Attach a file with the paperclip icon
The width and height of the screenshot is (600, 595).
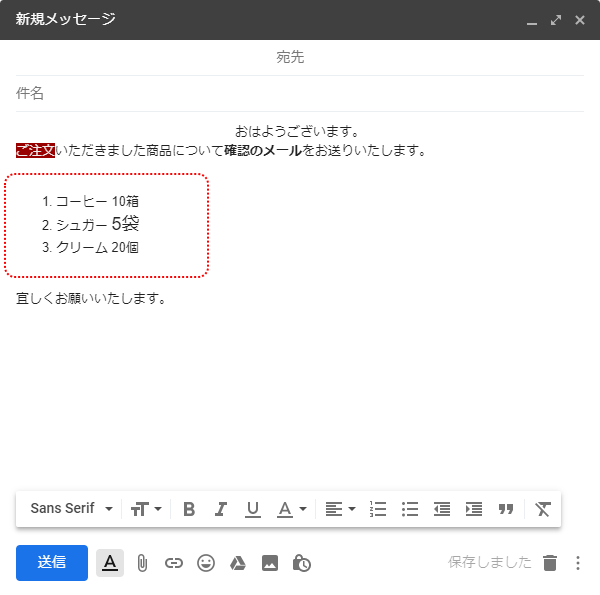142,563
